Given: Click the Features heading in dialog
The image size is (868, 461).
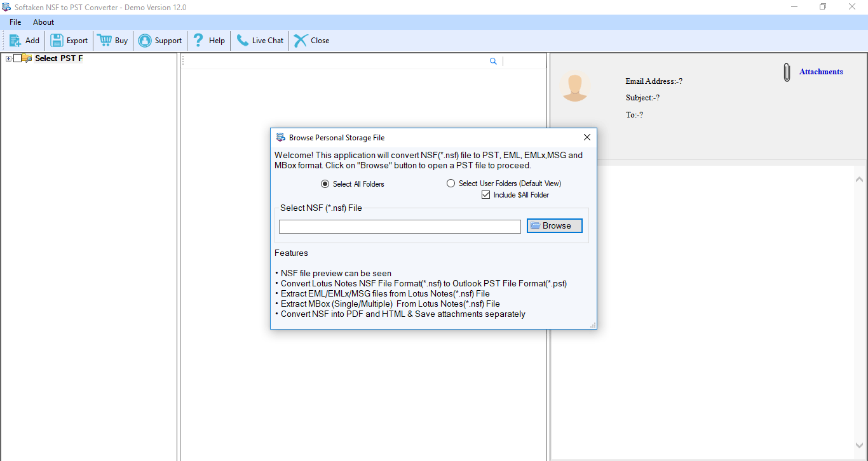Looking at the screenshot, I should (x=291, y=253).
